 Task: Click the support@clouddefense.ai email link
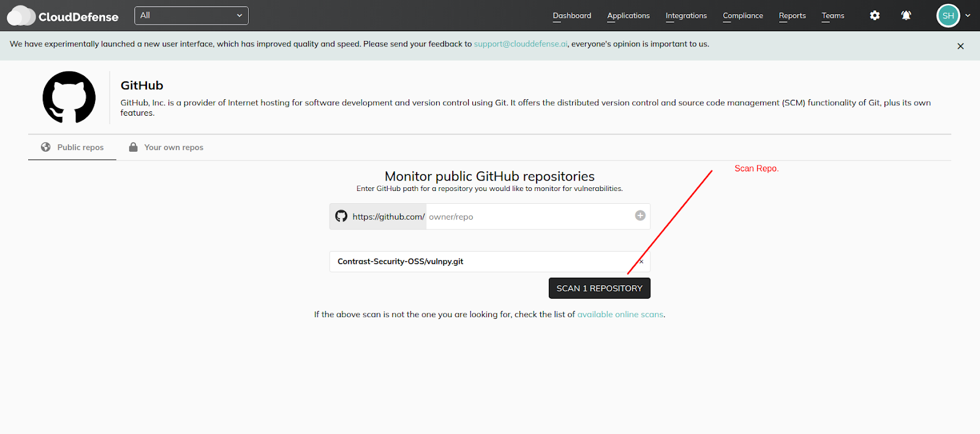(x=521, y=44)
